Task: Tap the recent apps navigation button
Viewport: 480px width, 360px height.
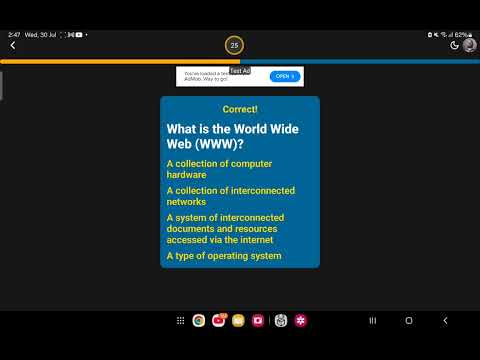Action: pyautogui.click(x=373, y=321)
